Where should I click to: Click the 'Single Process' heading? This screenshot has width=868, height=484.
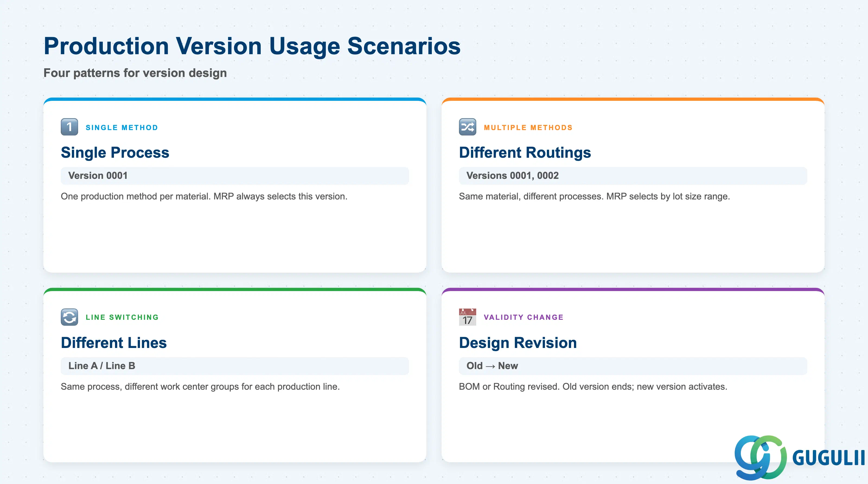click(x=115, y=153)
